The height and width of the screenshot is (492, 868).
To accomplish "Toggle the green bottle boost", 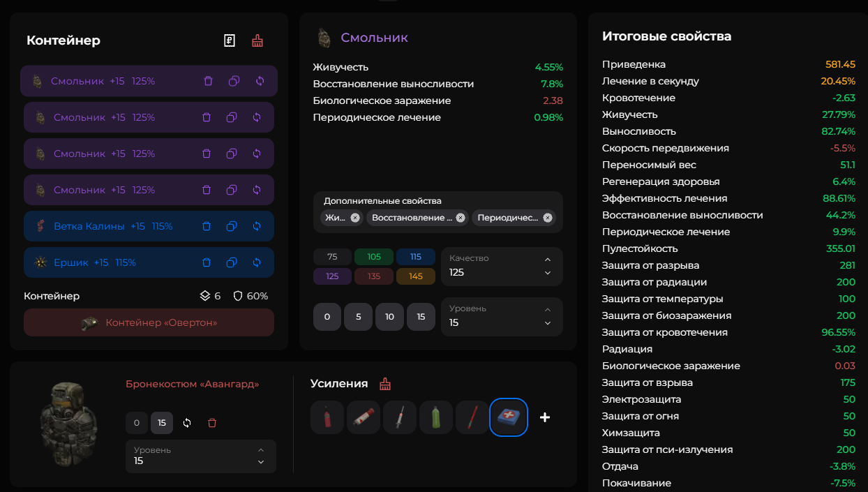I will click(x=436, y=417).
